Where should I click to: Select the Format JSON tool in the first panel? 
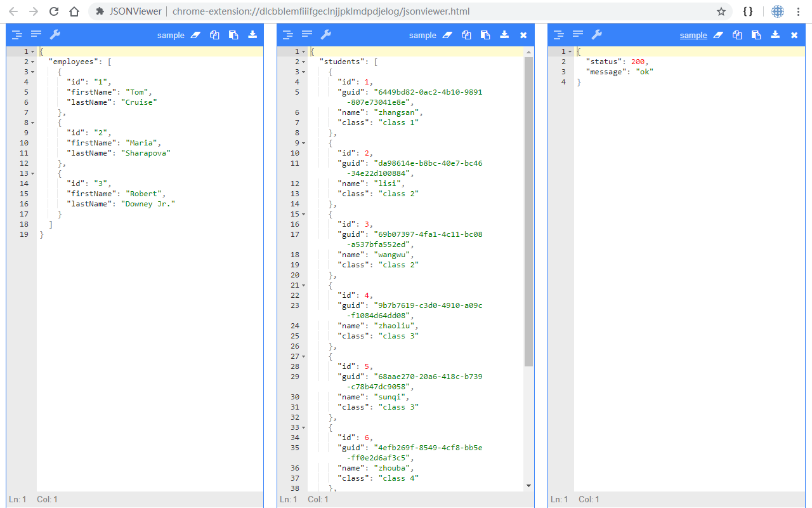[17, 34]
